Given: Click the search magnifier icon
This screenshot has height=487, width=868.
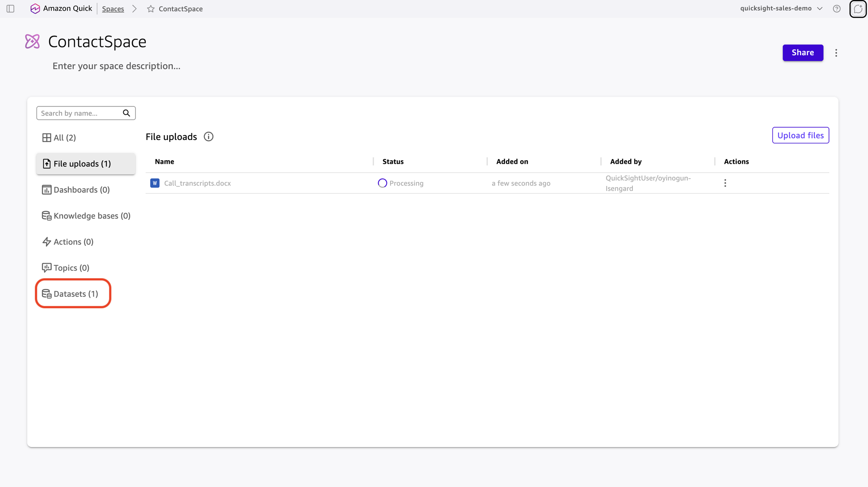Looking at the screenshot, I should tap(126, 113).
